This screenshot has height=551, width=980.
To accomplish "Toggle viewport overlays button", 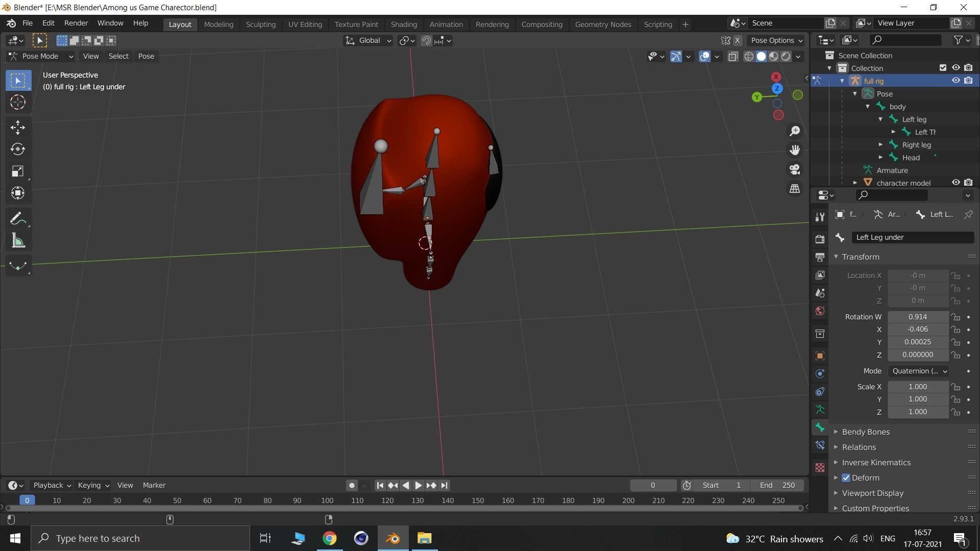I will [704, 57].
